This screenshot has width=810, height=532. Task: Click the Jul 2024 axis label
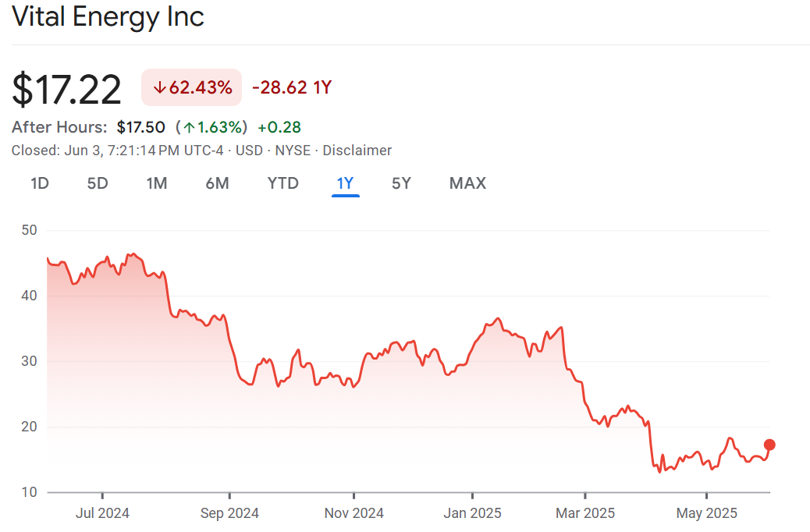point(103,513)
